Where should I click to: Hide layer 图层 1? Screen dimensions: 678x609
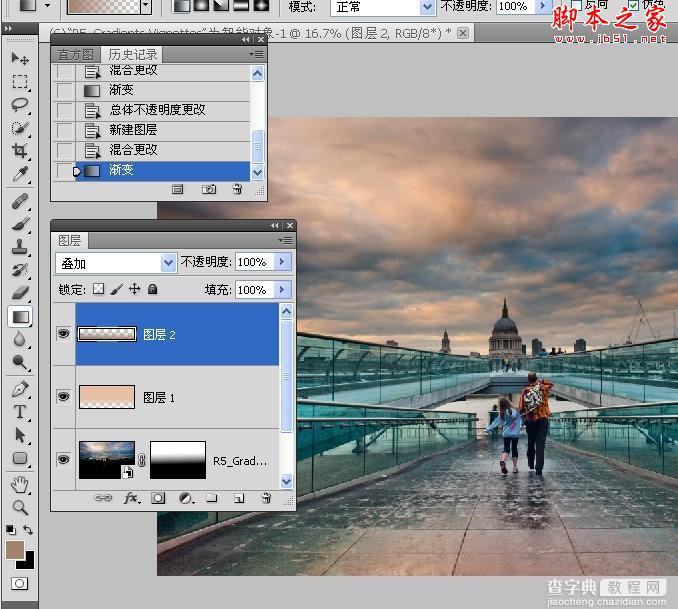64,397
